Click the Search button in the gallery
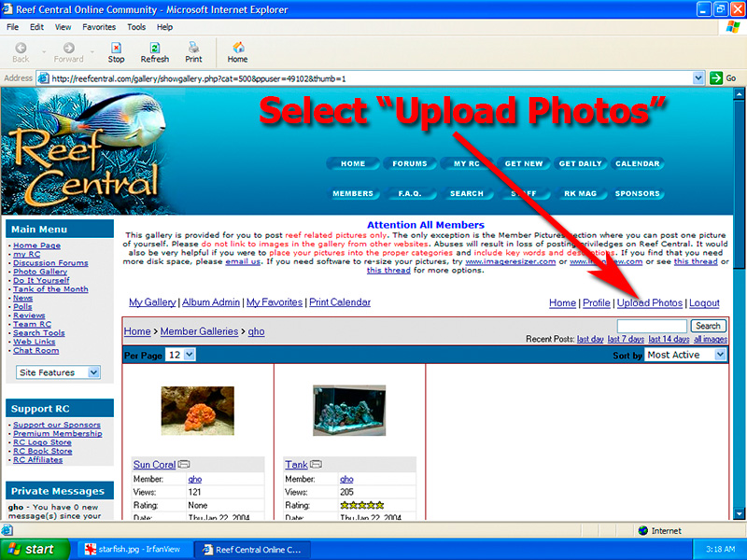Screen dimensions: 747x560 (708, 326)
